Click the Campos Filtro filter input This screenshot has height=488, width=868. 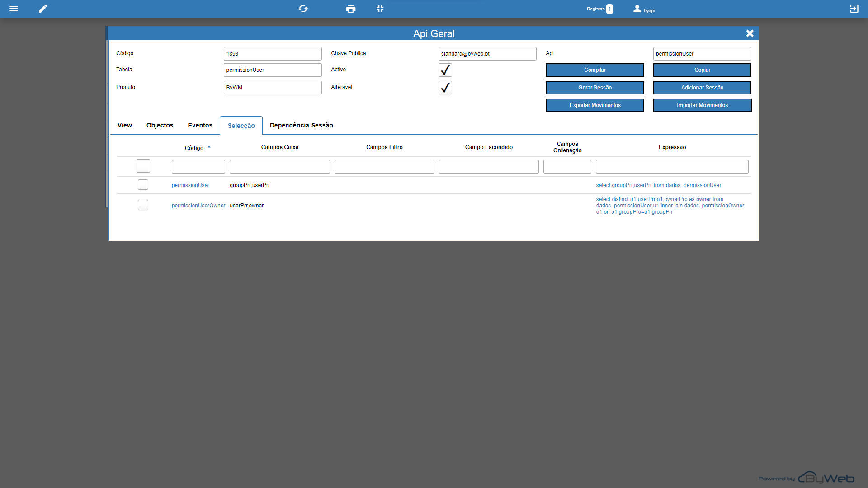(x=384, y=167)
